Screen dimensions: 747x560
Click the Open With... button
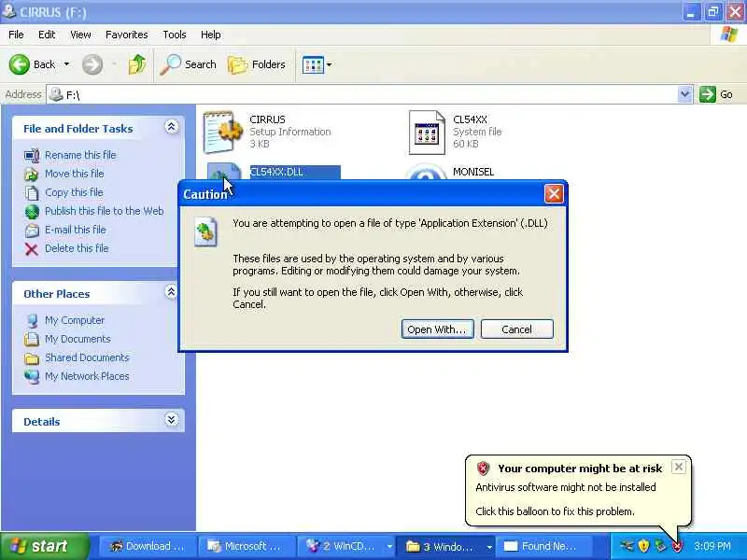tap(437, 329)
